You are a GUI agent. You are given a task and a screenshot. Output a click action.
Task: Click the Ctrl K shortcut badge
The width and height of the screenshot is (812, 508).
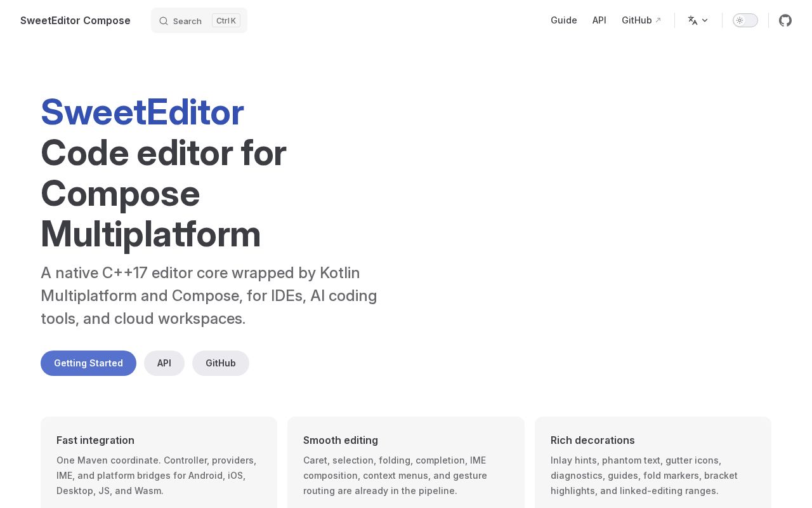point(226,20)
